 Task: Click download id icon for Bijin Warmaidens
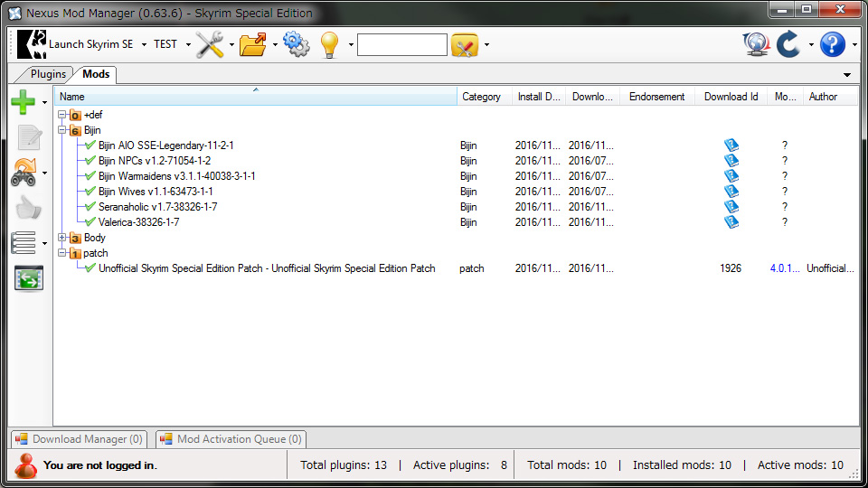click(731, 176)
